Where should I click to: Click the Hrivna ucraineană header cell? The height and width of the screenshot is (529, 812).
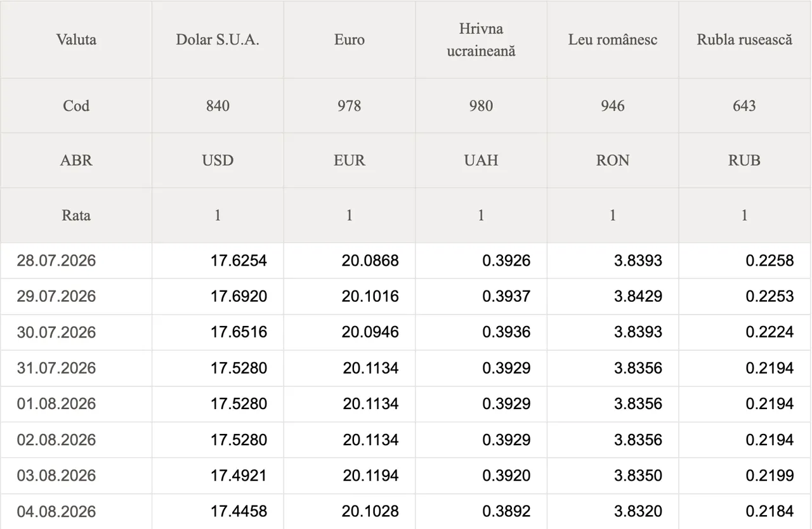pos(481,39)
